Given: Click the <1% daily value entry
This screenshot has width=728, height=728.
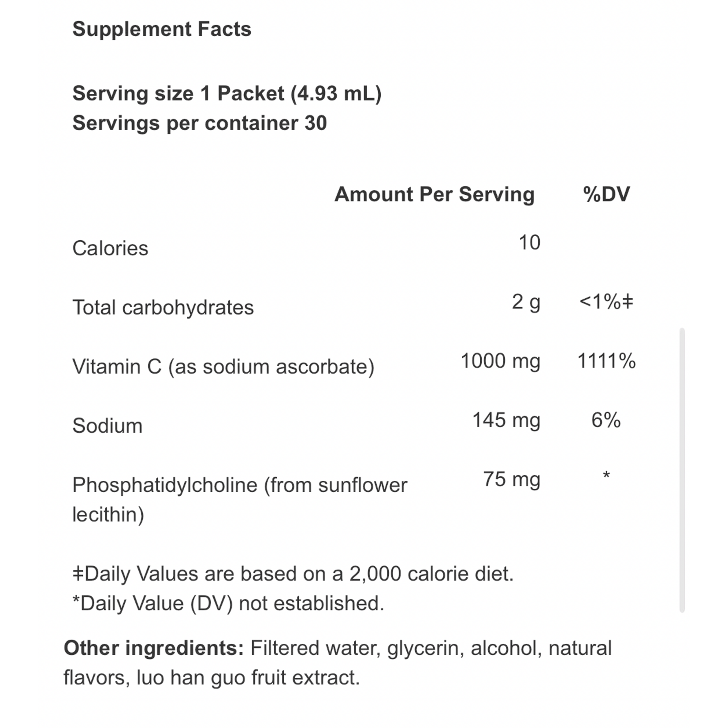Looking at the screenshot, I should 606,302.
